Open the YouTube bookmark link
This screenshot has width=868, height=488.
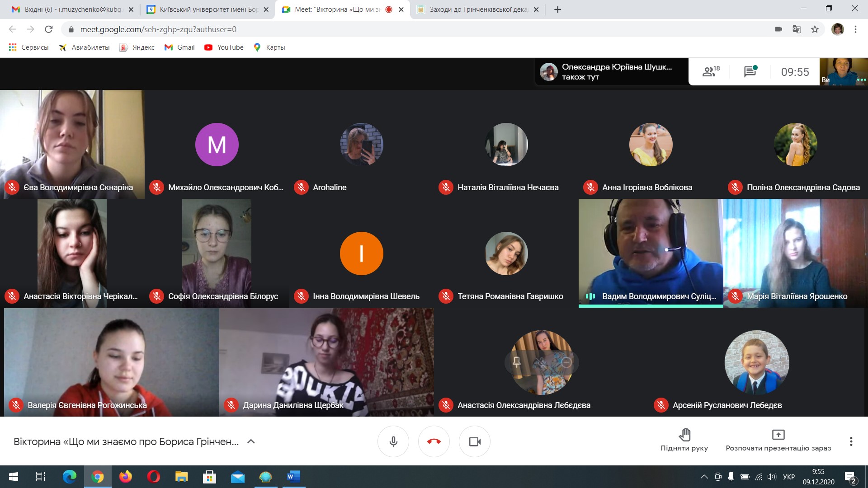224,47
